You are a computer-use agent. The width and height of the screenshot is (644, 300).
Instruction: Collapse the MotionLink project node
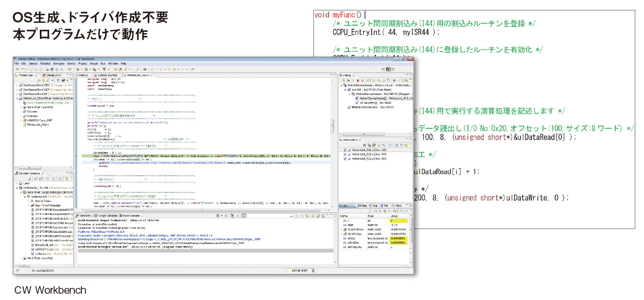[x=17, y=98]
